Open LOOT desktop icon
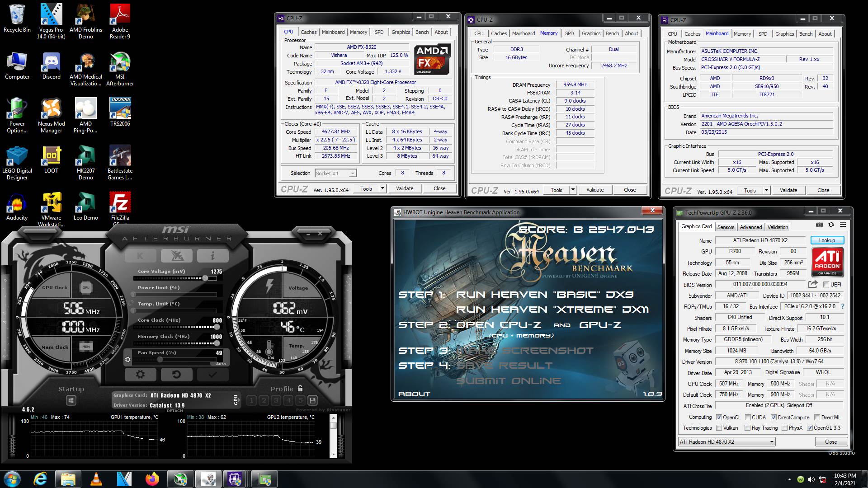Screen dimensions: 868x488 (x=52, y=160)
